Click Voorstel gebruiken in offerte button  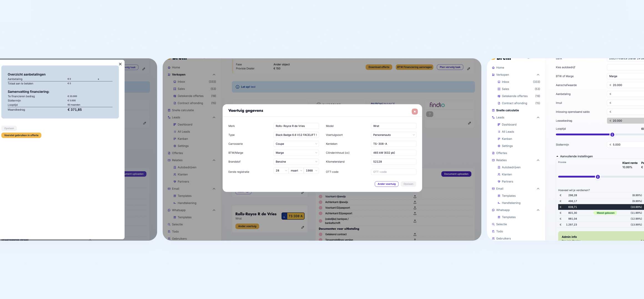pos(21,135)
